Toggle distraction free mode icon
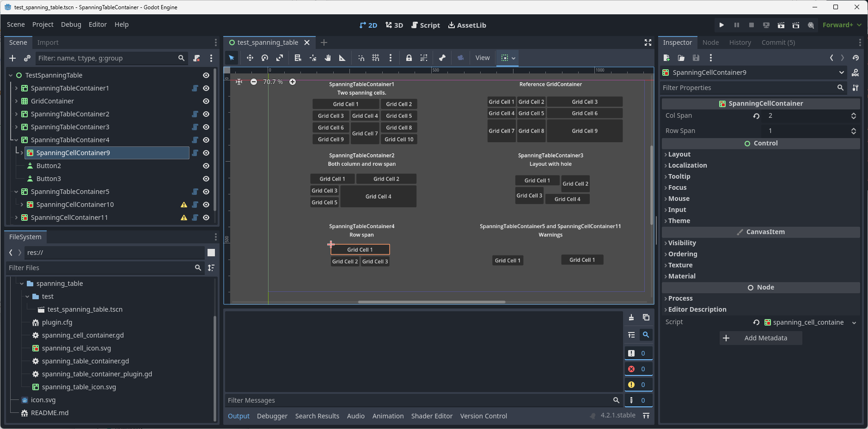868x429 pixels. click(648, 42)
